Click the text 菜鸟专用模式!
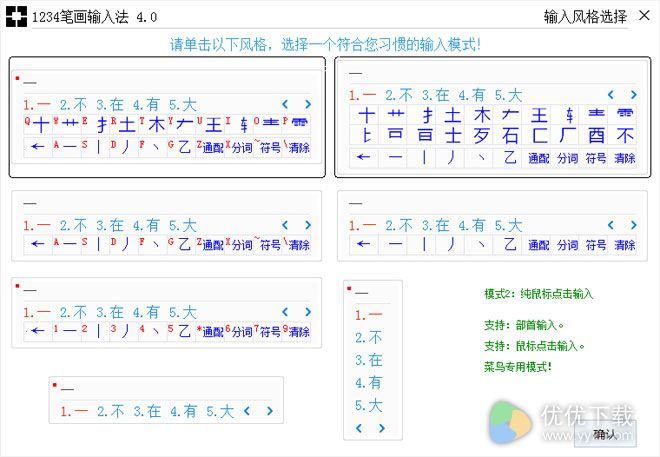660x457 pixels. pyautogui.click(x=517, y=367)
